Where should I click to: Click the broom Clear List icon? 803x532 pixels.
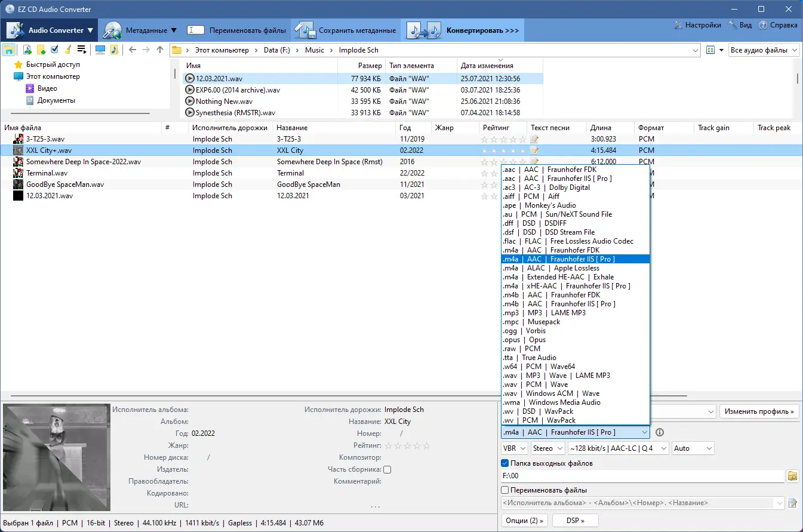tap(67, 50)
